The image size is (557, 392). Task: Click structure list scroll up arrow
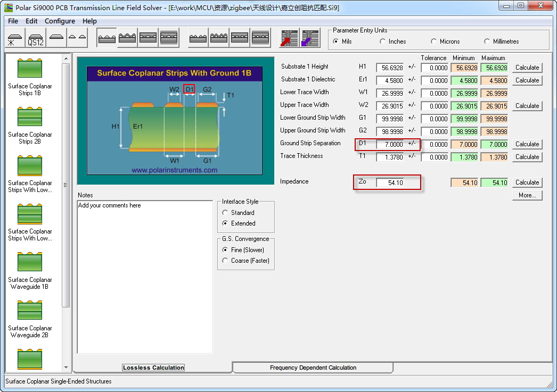pos(66,58)
